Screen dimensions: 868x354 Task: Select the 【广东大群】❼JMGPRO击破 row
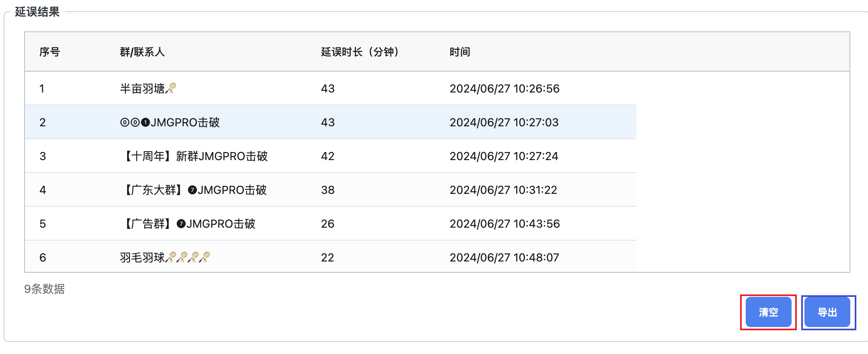tap(195, 190)
